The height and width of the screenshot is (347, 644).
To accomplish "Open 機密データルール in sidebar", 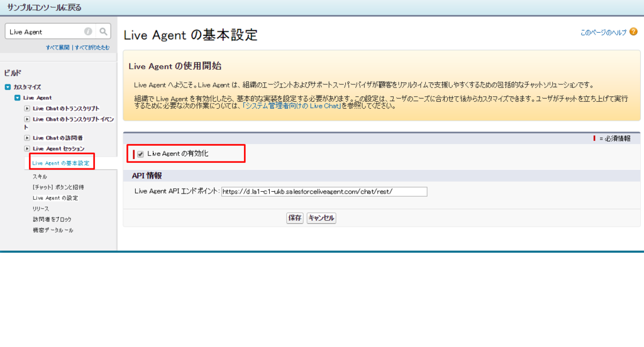I will coord(53,230).
